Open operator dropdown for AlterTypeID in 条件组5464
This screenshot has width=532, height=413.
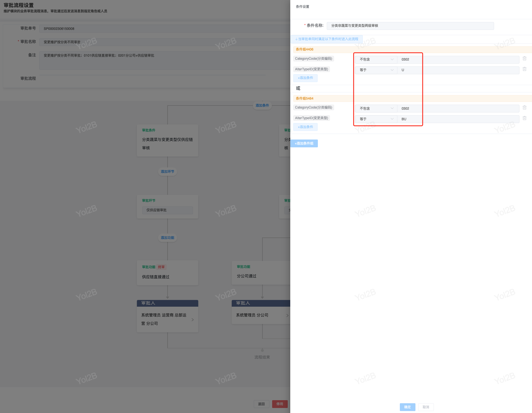pyautogui.click(x=376, y=119)
